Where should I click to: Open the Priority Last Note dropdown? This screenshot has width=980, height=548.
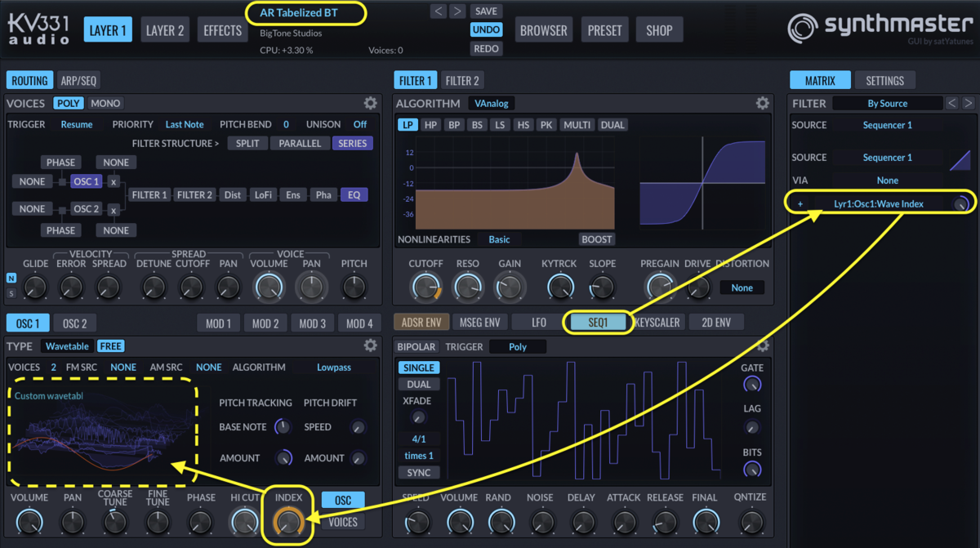[x=185, y=124]
